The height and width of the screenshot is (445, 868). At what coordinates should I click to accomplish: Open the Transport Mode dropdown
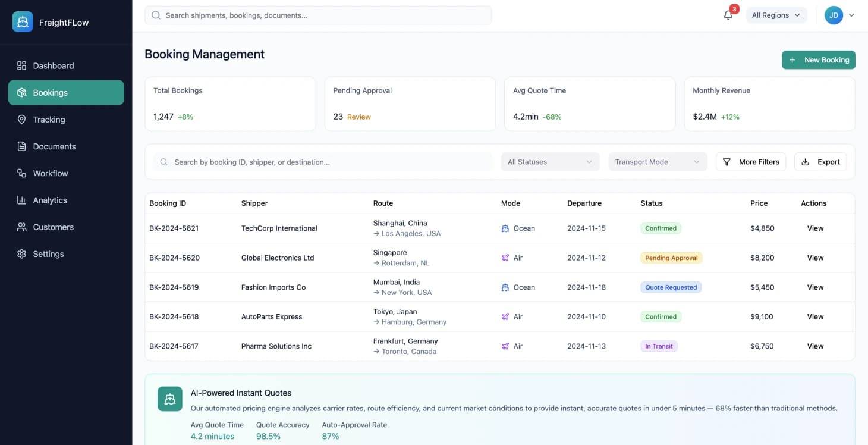pos(657,162)
